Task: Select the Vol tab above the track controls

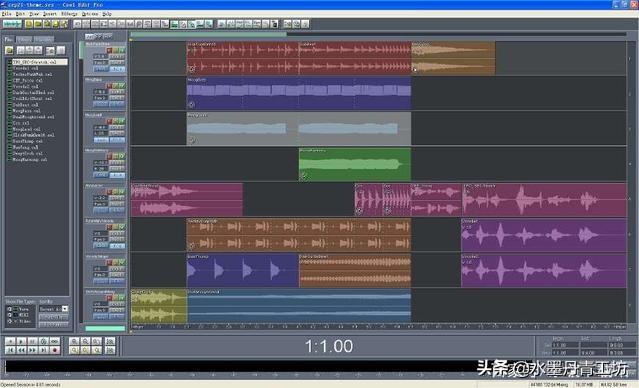Action: click(x=89, y=37)
